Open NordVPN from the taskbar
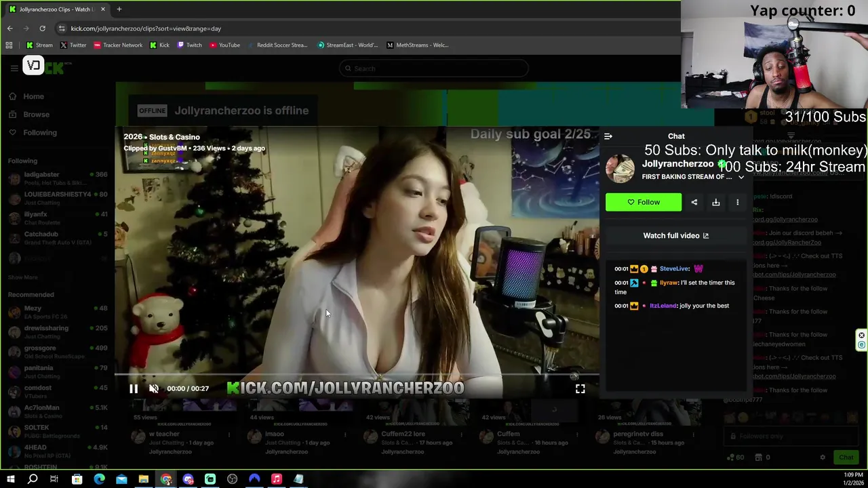Image resolution: width=868 pixels, height=488 pixels. pos(254,479)
